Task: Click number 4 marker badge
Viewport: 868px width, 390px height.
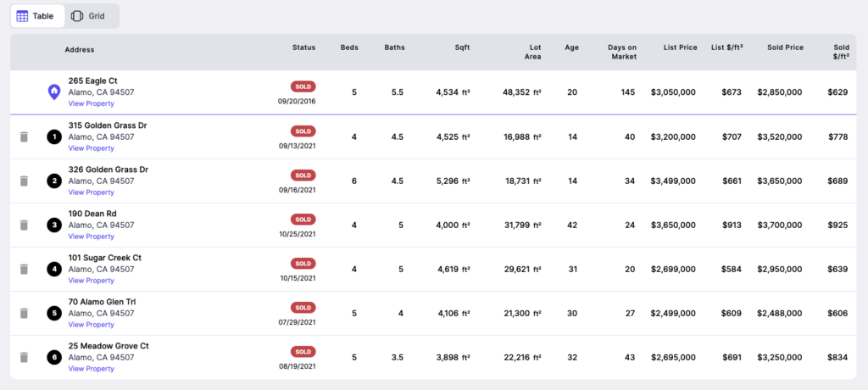Action: click(x=54, y=270)
